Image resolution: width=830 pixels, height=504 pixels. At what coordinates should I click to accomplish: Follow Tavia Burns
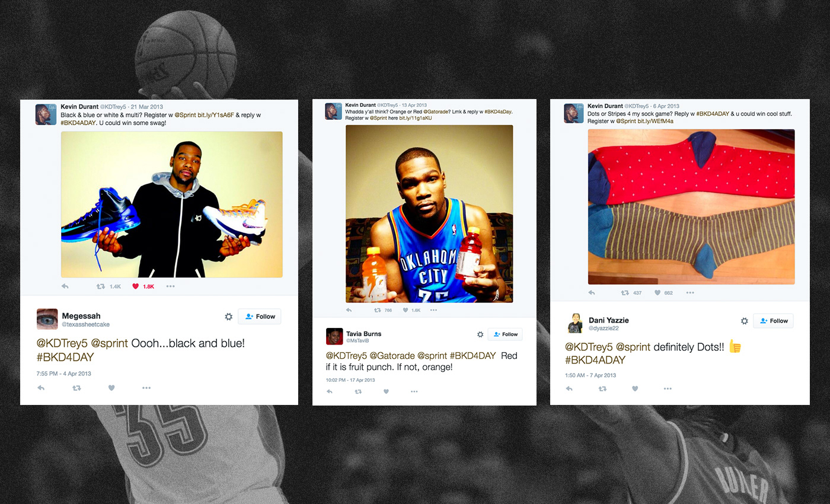[x=505, y=334]
